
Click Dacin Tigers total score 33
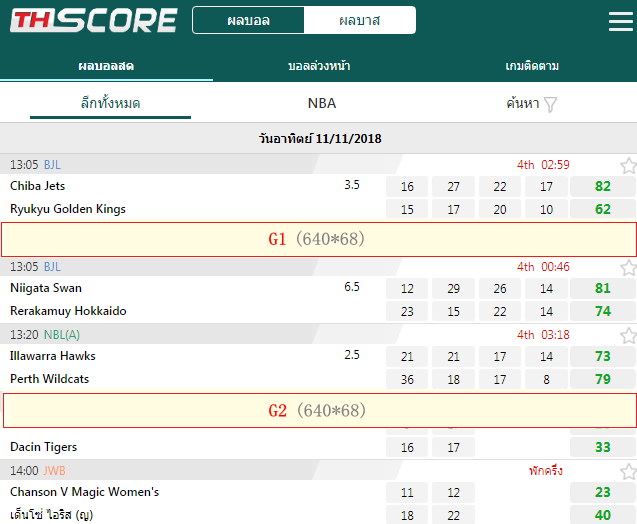(602, 447)
